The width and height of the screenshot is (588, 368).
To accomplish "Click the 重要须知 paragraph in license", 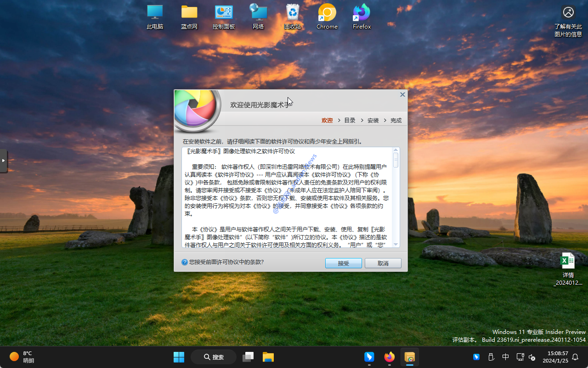I will pos(287,190).
